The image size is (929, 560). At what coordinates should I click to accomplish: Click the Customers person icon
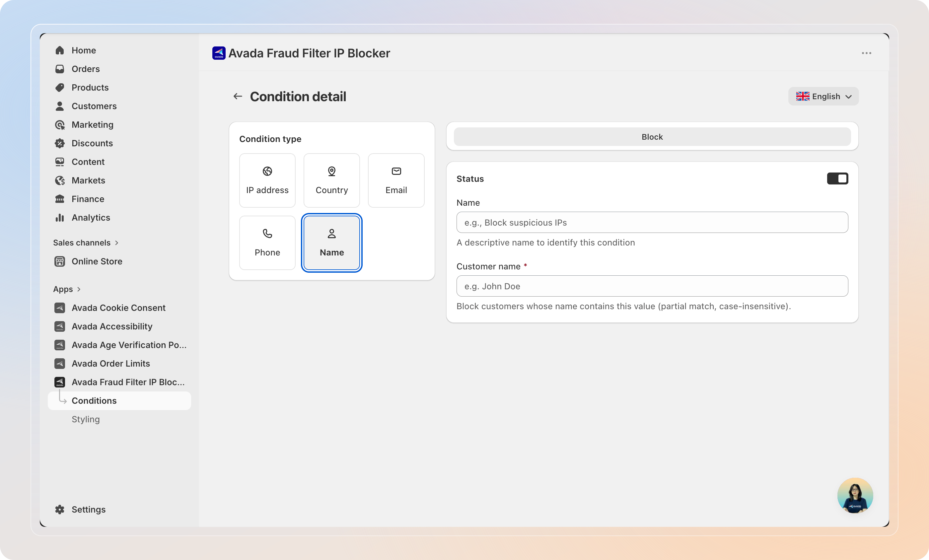point(60,106)
